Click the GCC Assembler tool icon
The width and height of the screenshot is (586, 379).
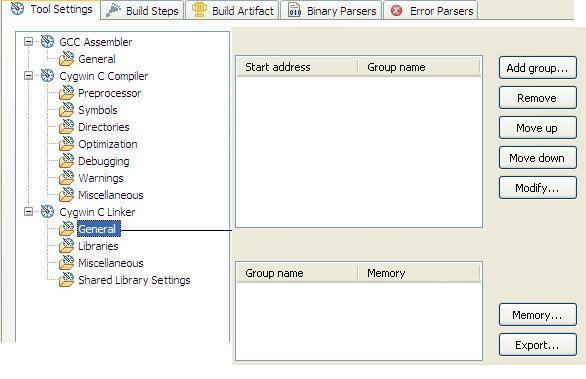pyautogui.click(x=47, y=41)
